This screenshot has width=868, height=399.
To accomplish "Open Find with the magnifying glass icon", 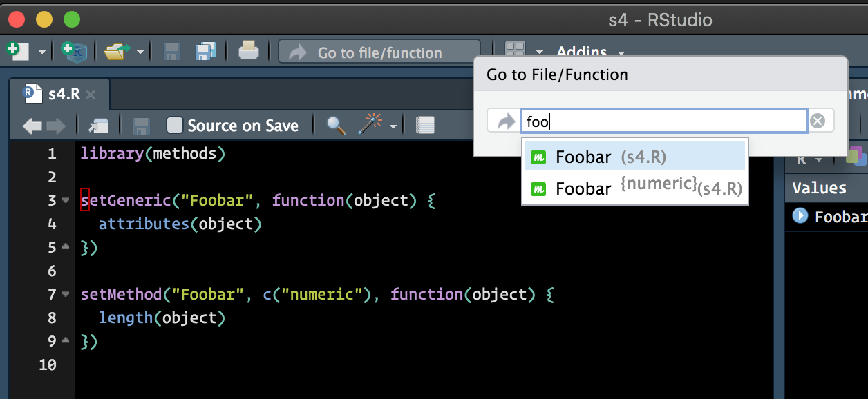I will (x=336, y=125).
